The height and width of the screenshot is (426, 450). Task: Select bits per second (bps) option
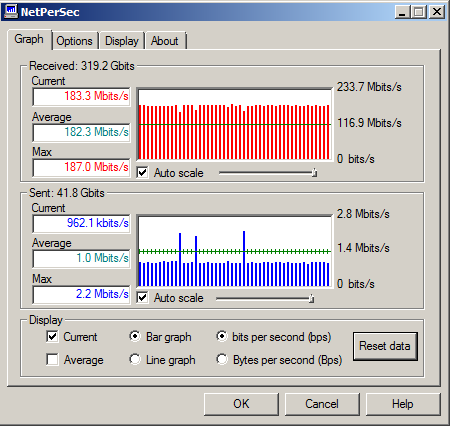222,336
